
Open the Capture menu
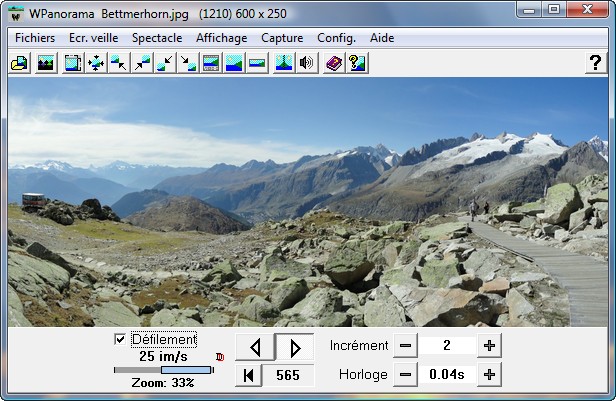point(282,38)
